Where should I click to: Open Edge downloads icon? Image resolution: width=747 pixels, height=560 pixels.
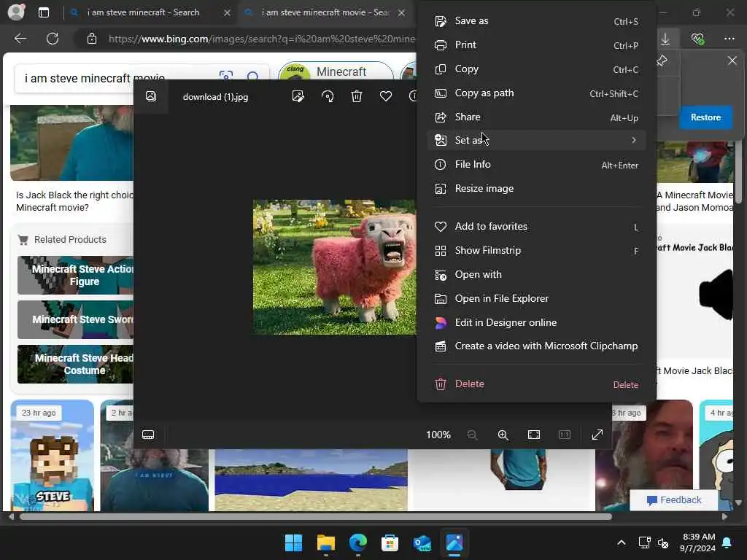665,39
